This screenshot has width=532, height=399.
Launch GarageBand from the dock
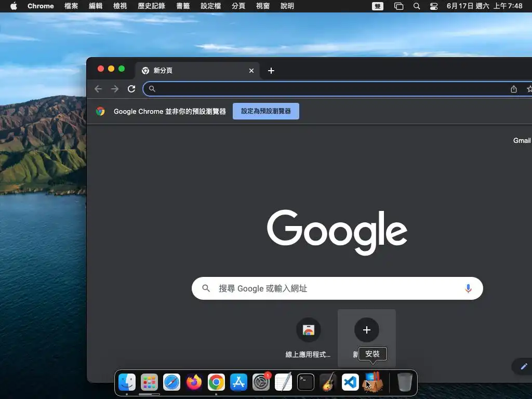tap(328, 382)
